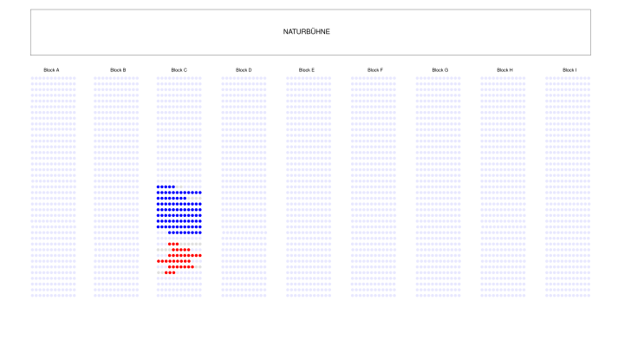Viewport: 644px width, 347px height.
Task: Select the Block A label
Action: 52,69
